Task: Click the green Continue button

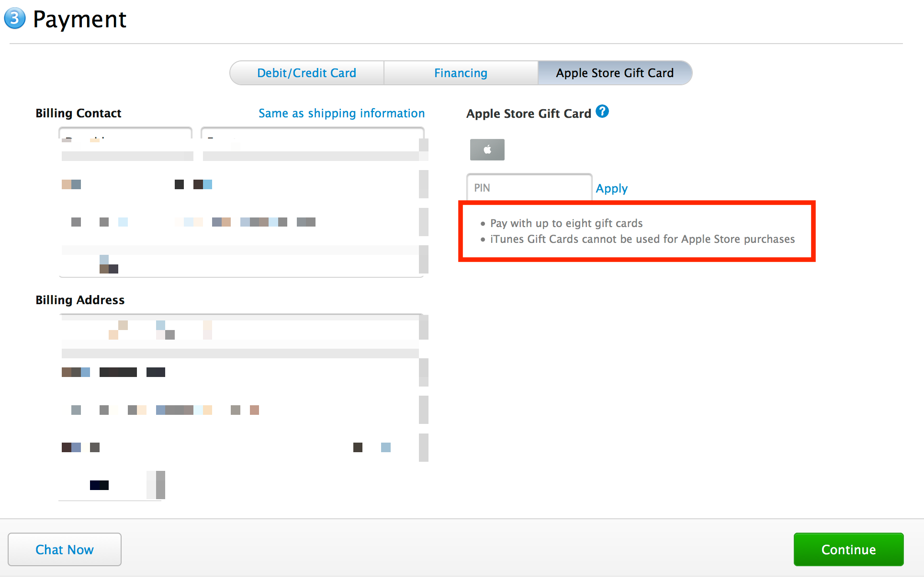Action: 848,549
